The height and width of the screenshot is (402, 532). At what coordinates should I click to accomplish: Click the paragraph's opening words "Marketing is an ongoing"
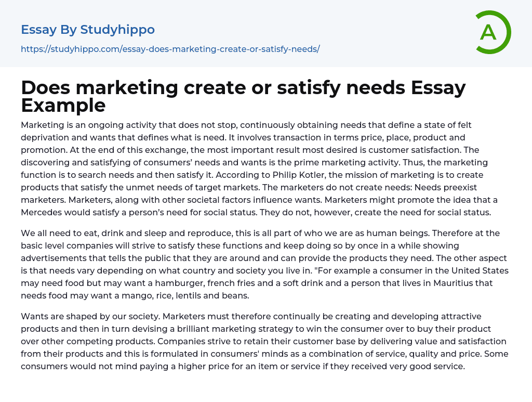coord(68,125)
